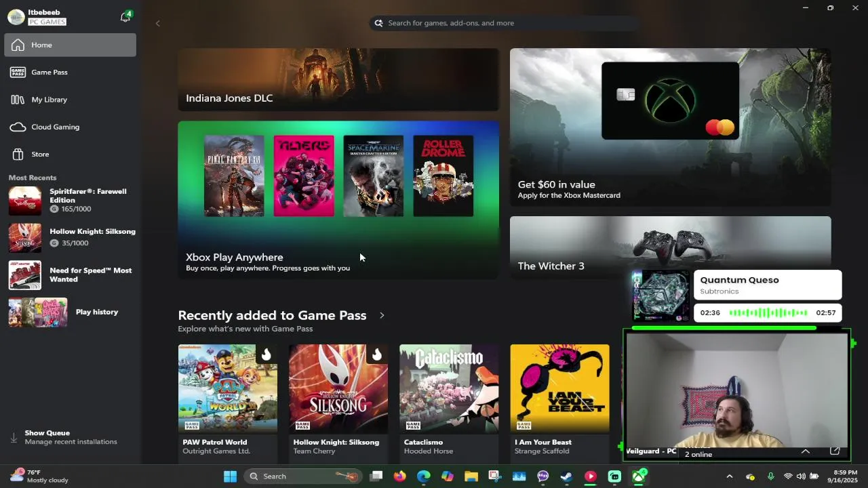Open the PAW Patrol World game card
868x488 pixels.
228,403
